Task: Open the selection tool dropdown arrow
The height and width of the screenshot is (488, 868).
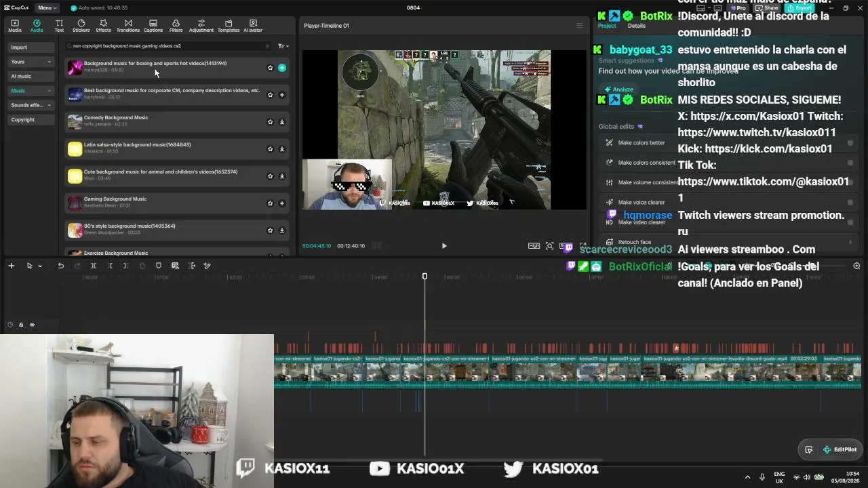Action: (x=39, y=266)
